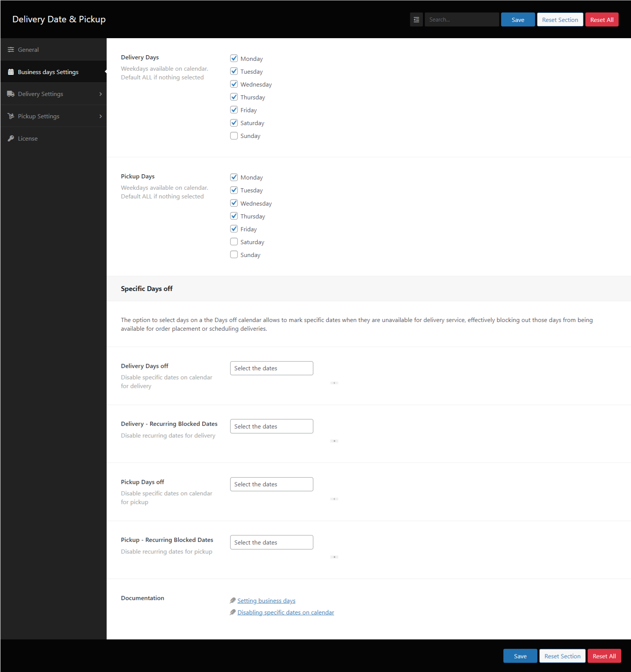631x672 pixels.
Task: Click the License wrench icon
Action: pos(11,138)
